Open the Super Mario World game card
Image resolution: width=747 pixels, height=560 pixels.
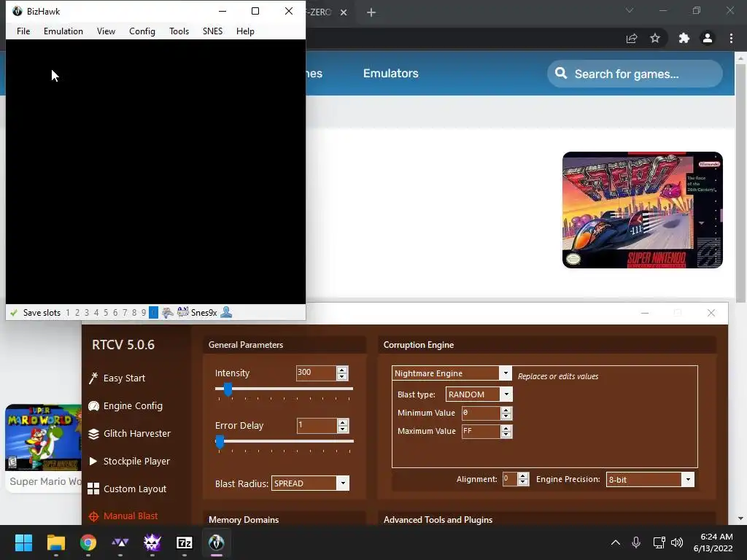point(43,448)
